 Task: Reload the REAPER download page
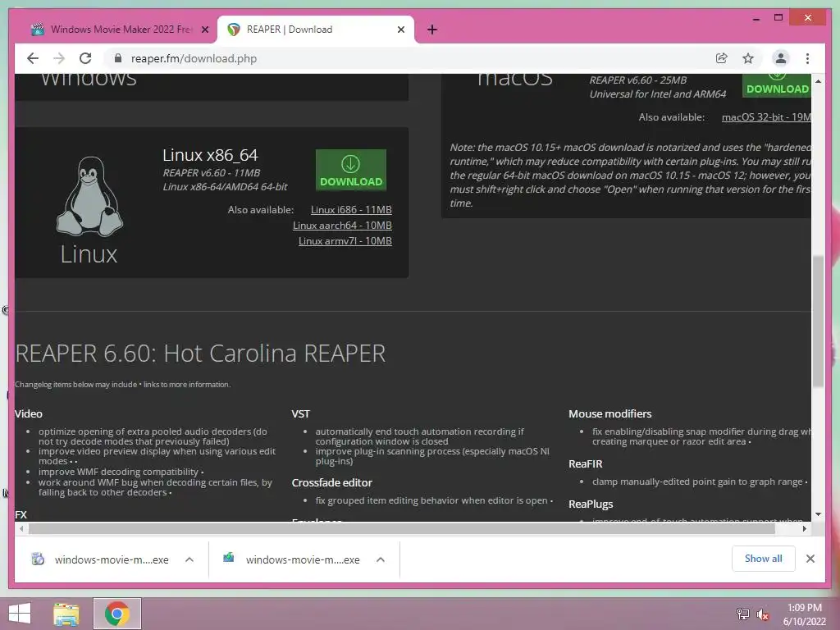[85, 58]
